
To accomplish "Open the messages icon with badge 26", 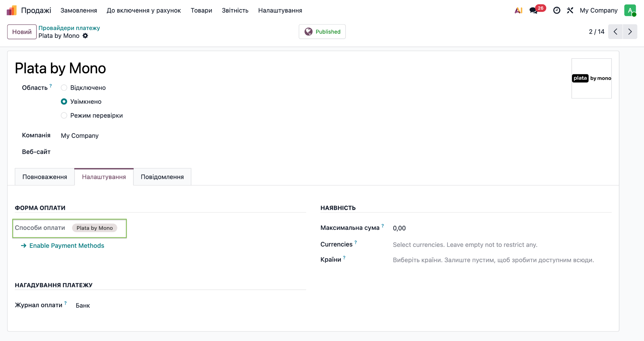I will tap(534, 10).
